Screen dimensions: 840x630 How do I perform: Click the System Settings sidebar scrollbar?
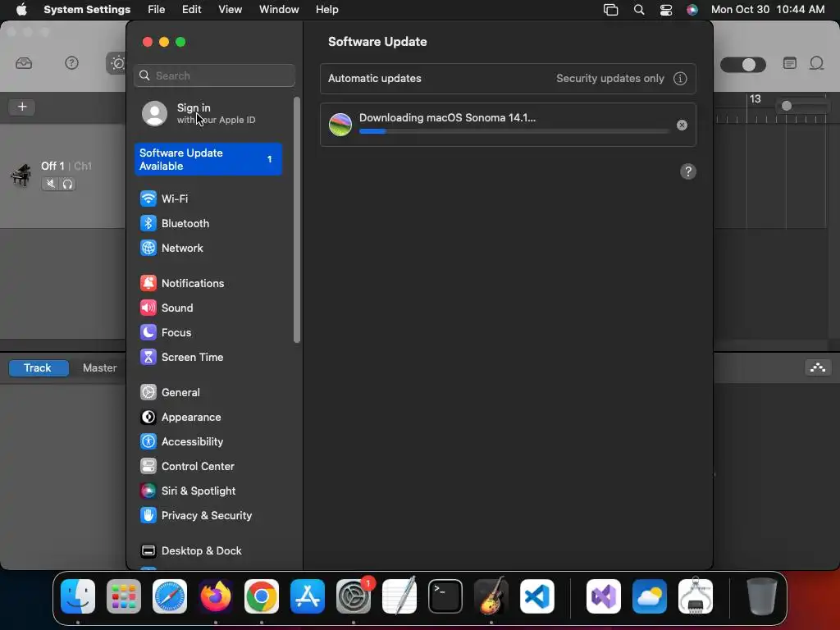tap(297, 220)
